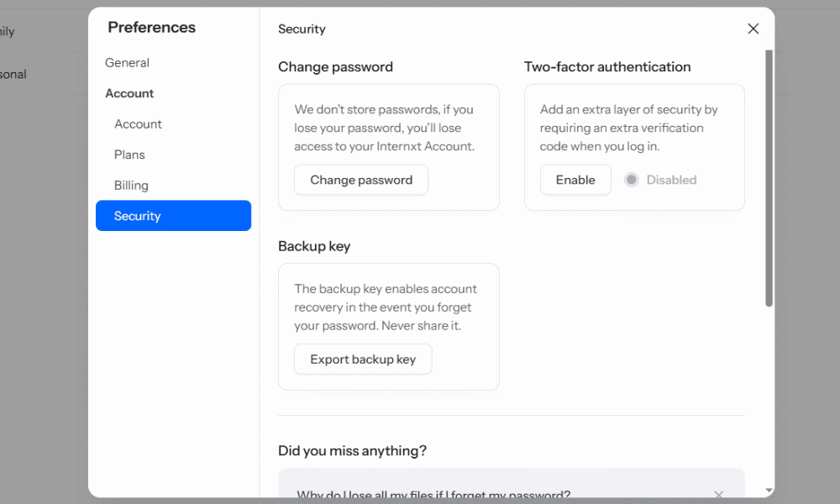
Task: Click the scroll-down arrow at the dialog's corner
Action: click(769, 490)
